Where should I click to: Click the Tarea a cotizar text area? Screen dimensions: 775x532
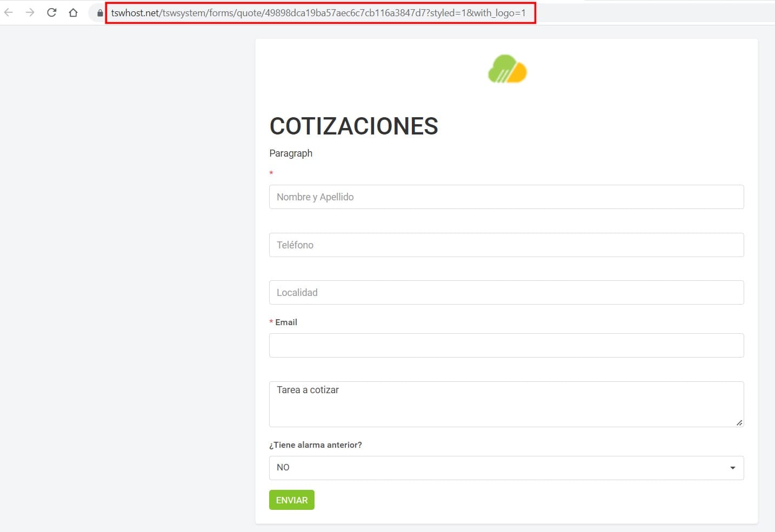506,405
